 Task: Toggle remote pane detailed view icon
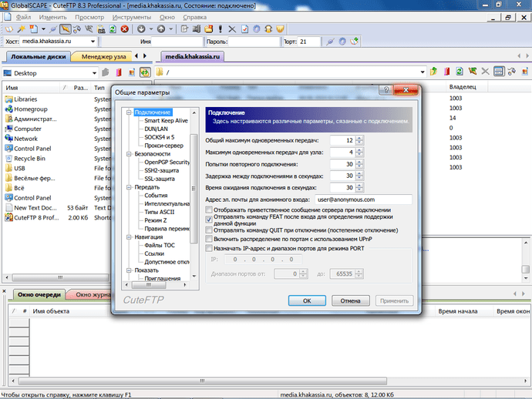point(499,71)
